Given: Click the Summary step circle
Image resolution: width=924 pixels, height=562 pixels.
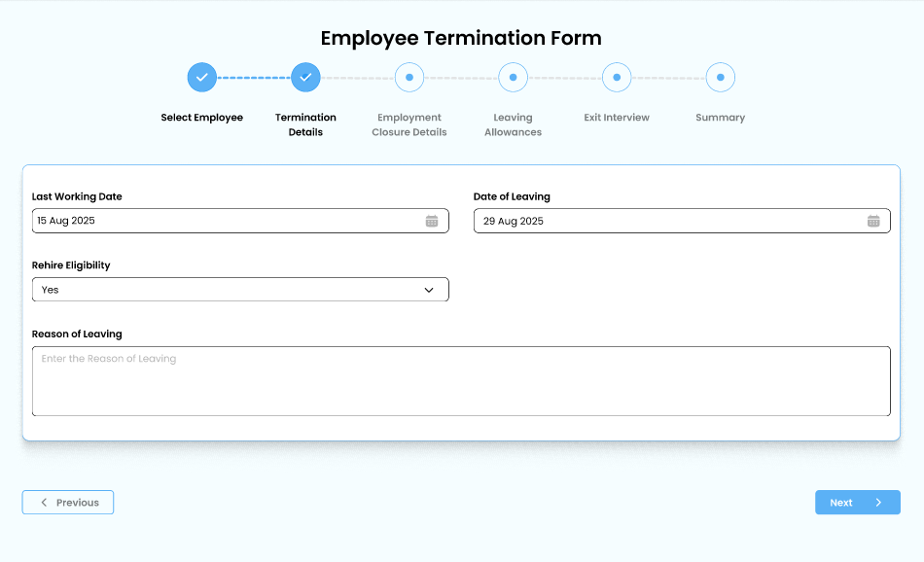Looking at the screenshot, I should [720, 77].
